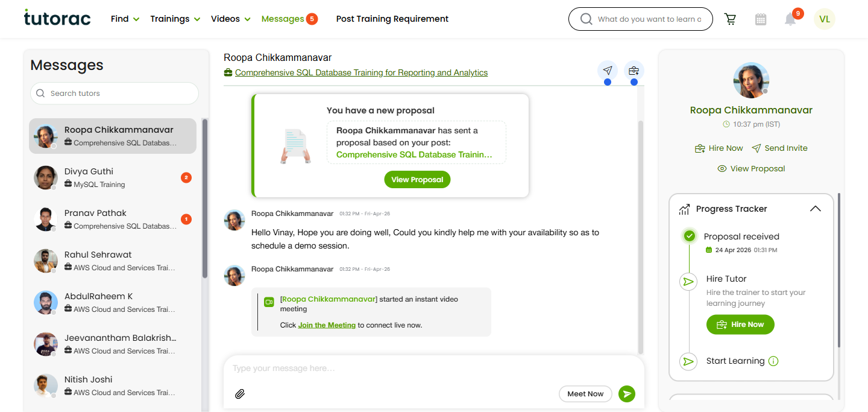The image size is (868, 412).
Task: Click Divya Guthi's avatar in message list
Action: click(x=46, y=178)
